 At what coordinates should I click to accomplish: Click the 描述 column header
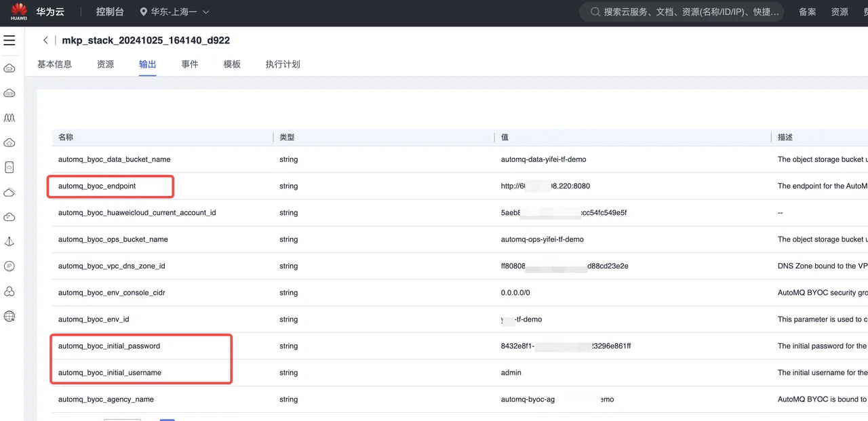tap(785, 137)
